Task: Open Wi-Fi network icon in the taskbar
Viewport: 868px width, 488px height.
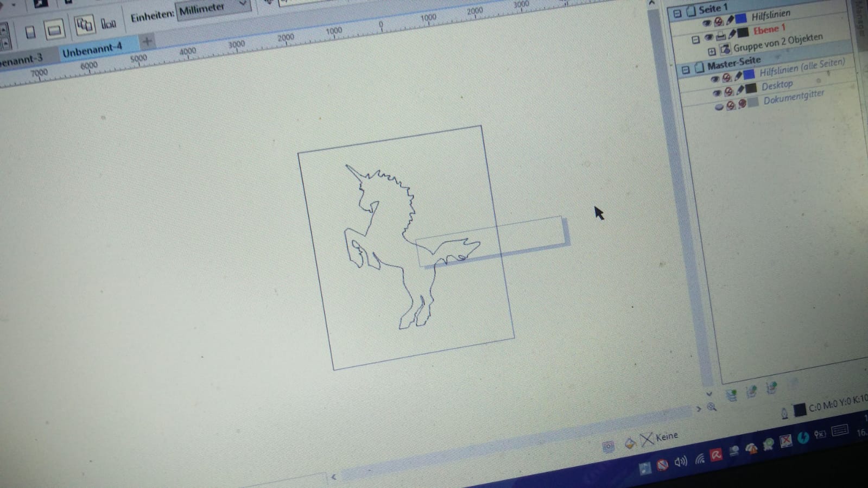Action: pyautogui.click(x=699, y=459)
